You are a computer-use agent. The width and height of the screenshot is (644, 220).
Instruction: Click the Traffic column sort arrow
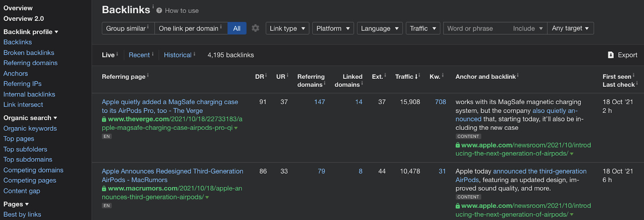416,77
